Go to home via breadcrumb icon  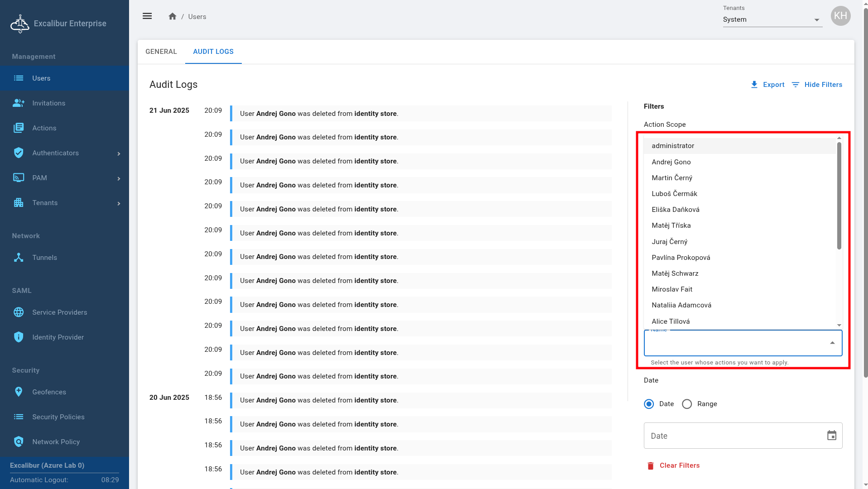coord(172,16)
